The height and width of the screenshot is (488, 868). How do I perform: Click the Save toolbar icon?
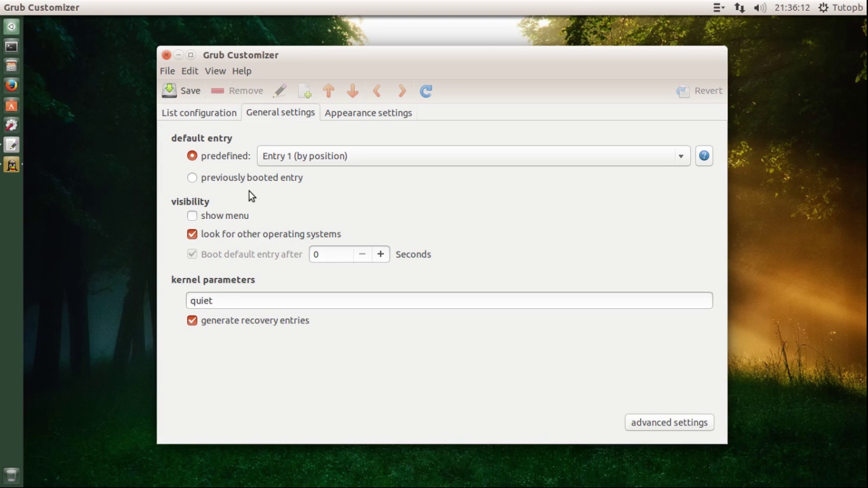169,90
